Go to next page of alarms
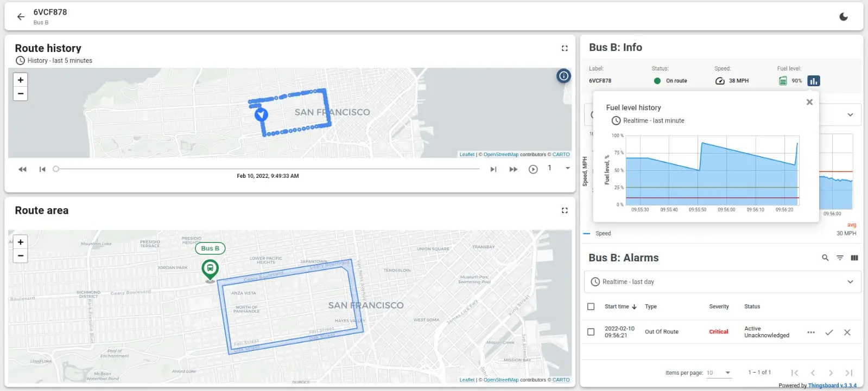Screen dimensions: 868x391 pyautogui.click(x=831, y=373)
